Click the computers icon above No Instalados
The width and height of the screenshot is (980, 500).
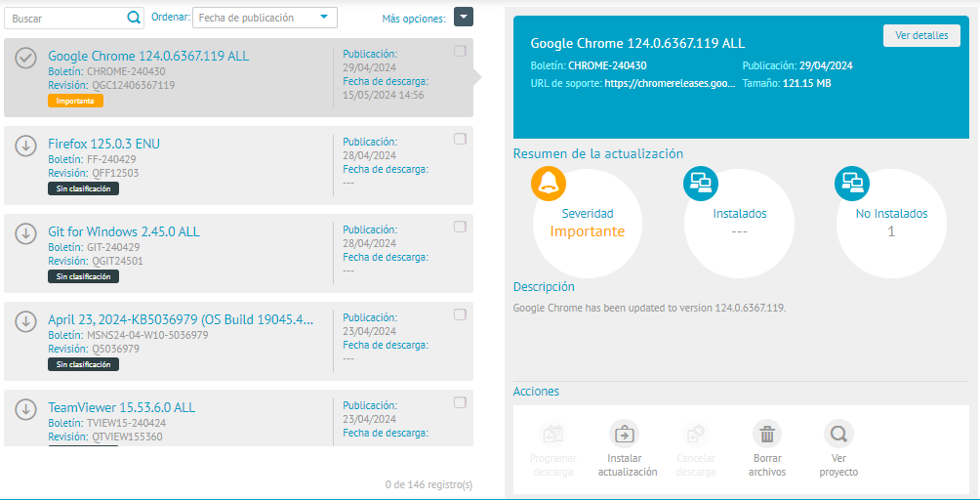tap(852, 183)
